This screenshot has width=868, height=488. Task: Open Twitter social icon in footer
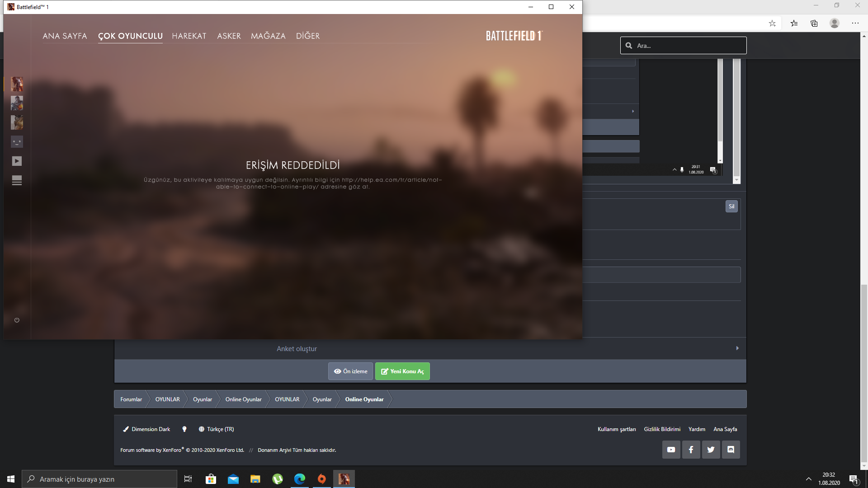[x=711, y=450]
